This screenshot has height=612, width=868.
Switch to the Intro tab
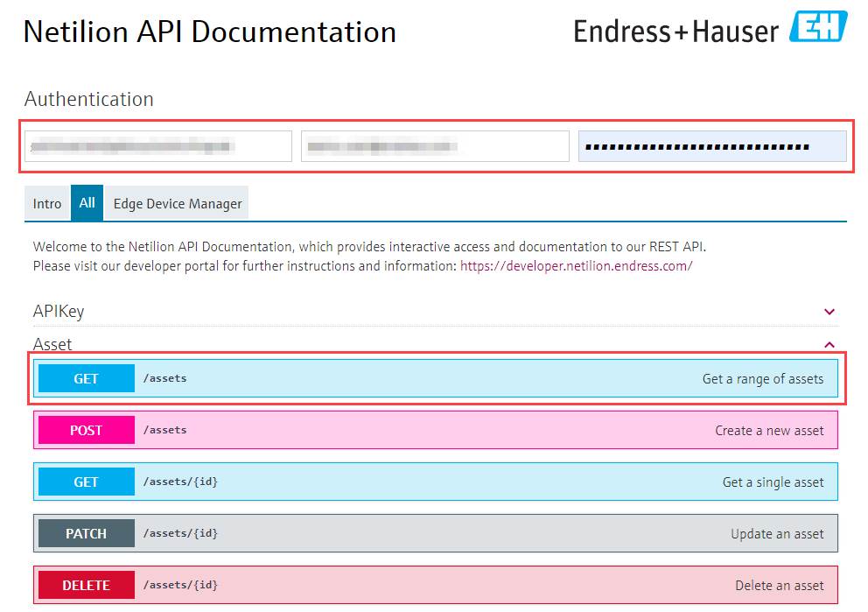tap(46, 202)
